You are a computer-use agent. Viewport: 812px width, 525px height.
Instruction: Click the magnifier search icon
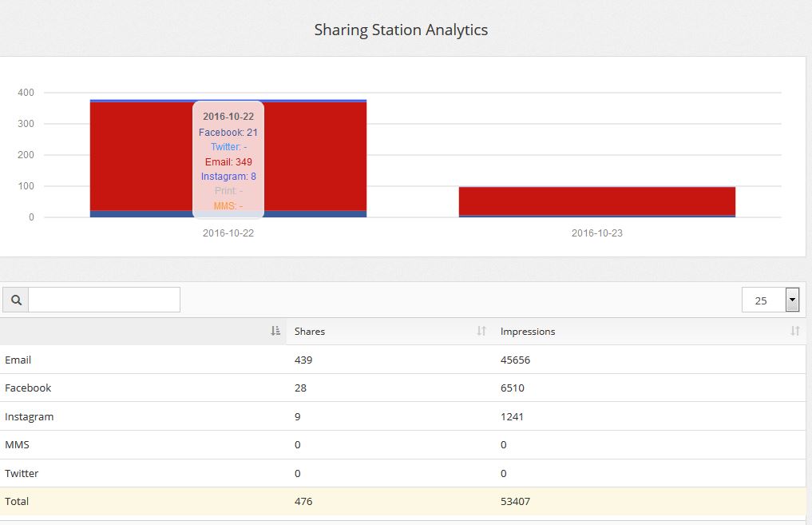click(16, 300)
